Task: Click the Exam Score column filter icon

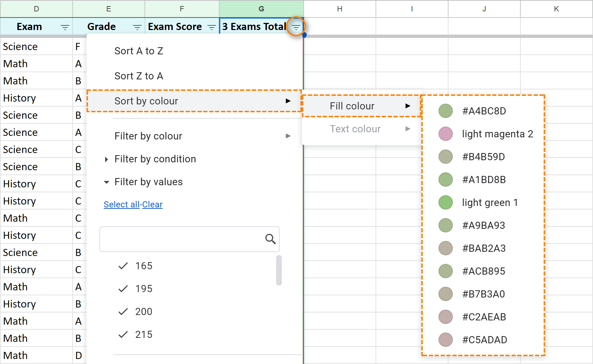Action: pyautogui.click(x=212, y=26)
